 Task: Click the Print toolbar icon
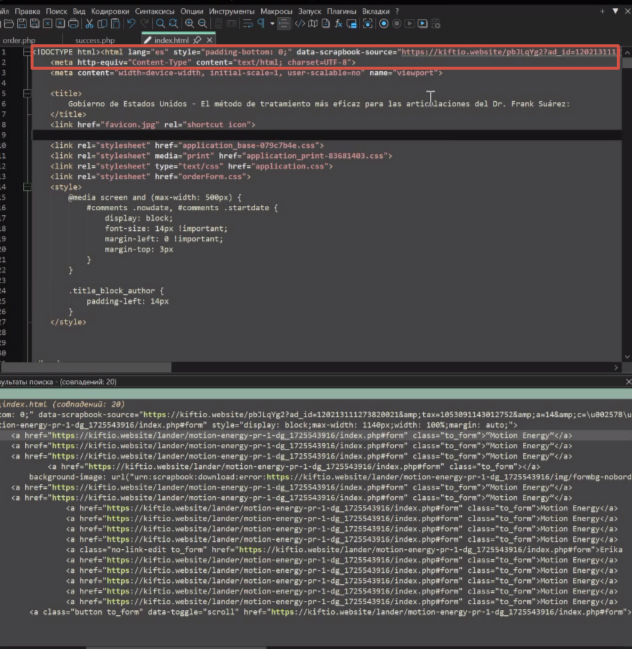pyautogui.click(x=73, y=23)
